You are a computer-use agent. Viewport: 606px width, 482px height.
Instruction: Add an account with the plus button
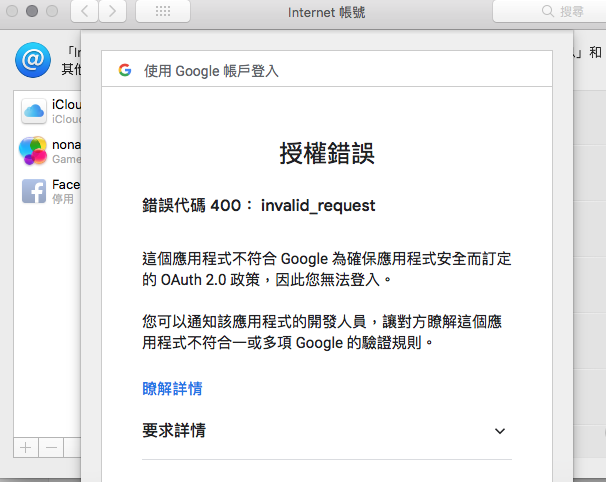tap(26, 448)
